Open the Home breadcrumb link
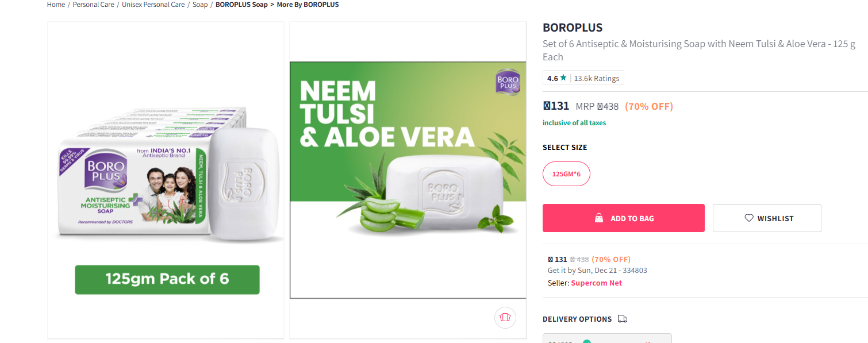The width and height of the screenshot is (868, 343). coord(56,5)
